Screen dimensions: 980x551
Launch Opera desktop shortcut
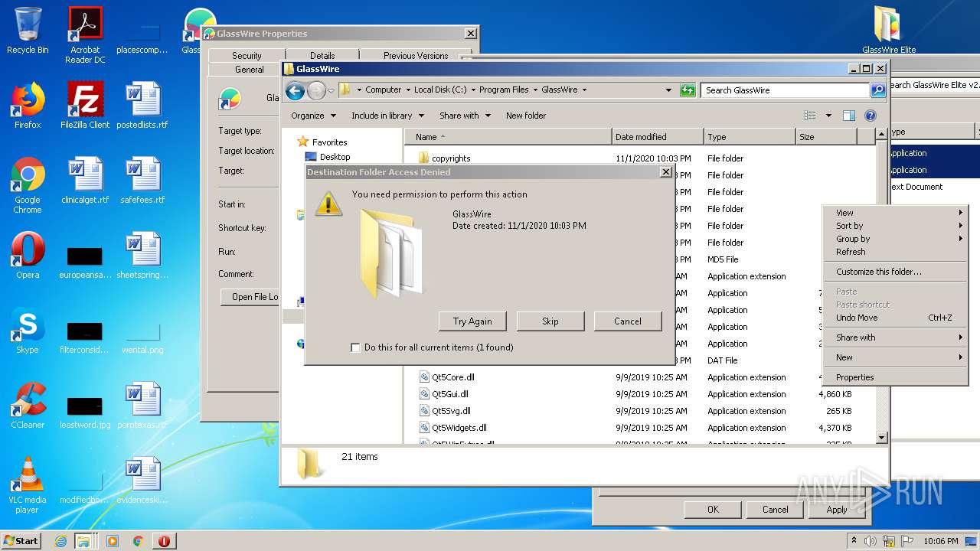tap(28, 256)
